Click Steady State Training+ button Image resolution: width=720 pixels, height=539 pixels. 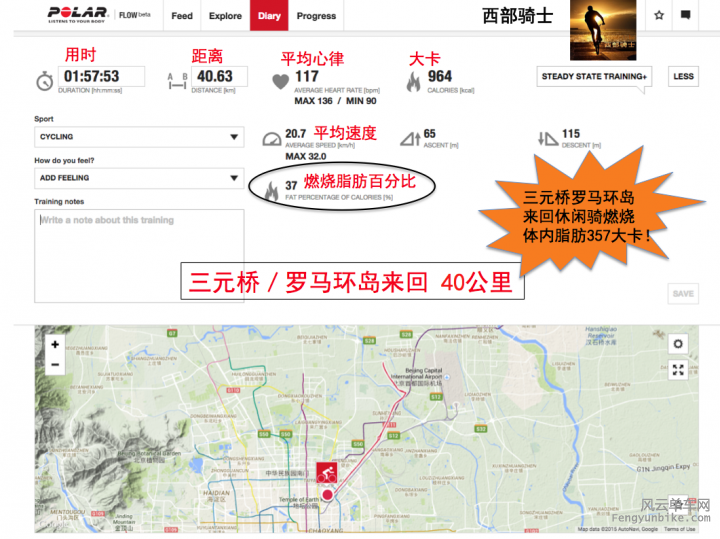tap(594, 76)
